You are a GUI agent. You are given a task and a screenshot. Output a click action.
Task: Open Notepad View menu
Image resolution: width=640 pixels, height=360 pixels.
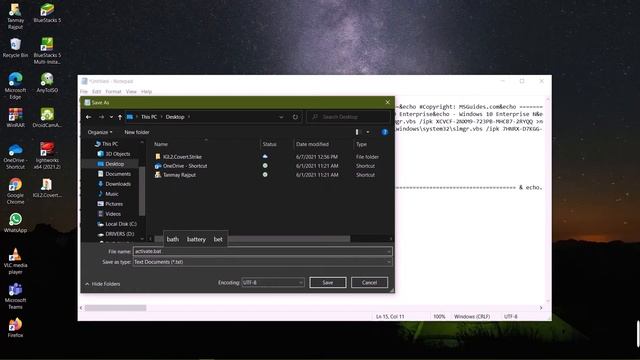tap(131, 92)
